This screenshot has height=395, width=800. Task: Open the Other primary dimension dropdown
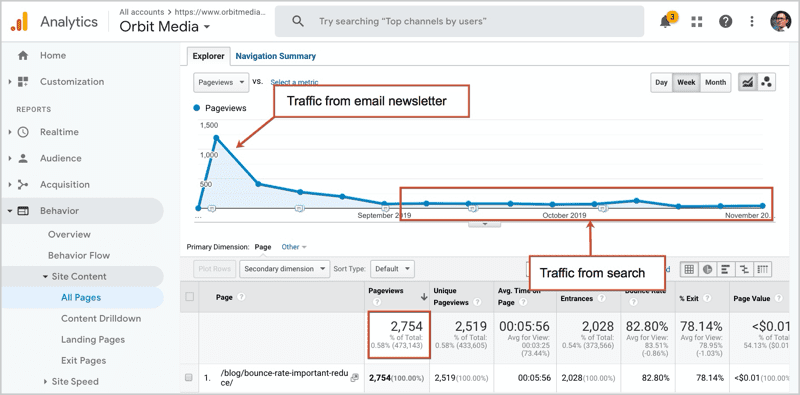[x=294, y=247]
